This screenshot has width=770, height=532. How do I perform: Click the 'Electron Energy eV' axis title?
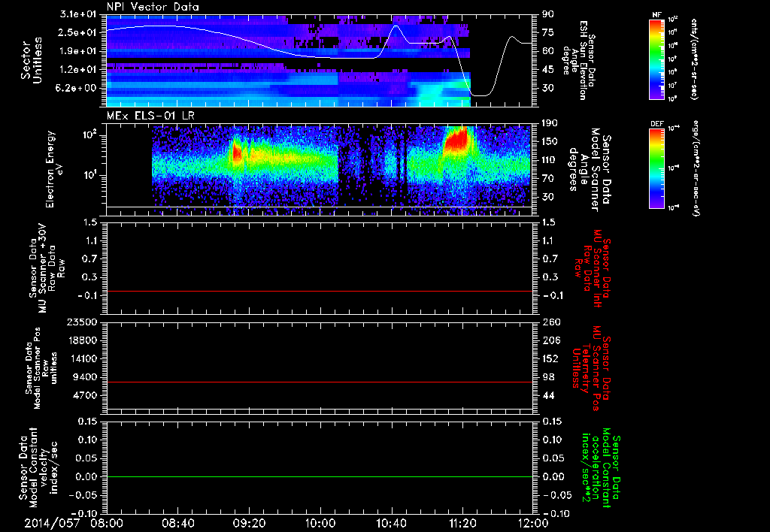point(54,169)
